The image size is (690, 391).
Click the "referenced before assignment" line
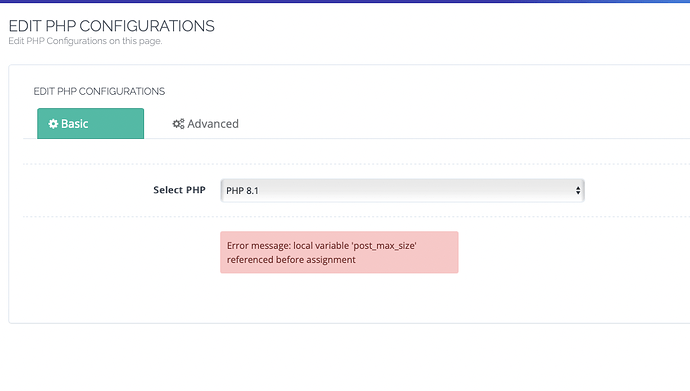click(x=291, y=259)
